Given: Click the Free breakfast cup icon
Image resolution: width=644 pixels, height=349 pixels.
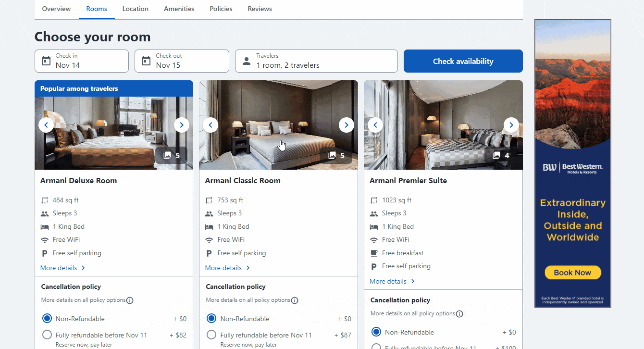Looking at the screenshot, I should (374, 253).
